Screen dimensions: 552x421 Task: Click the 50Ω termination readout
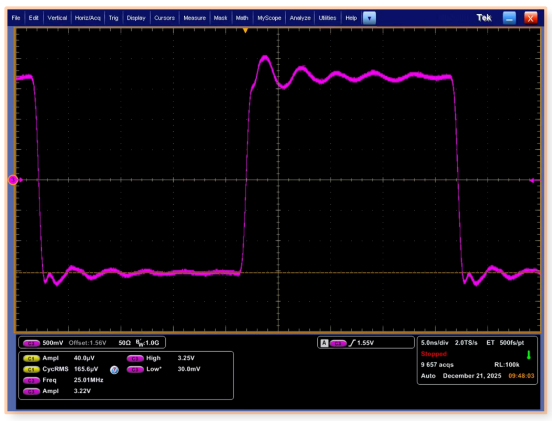[125, 343]
